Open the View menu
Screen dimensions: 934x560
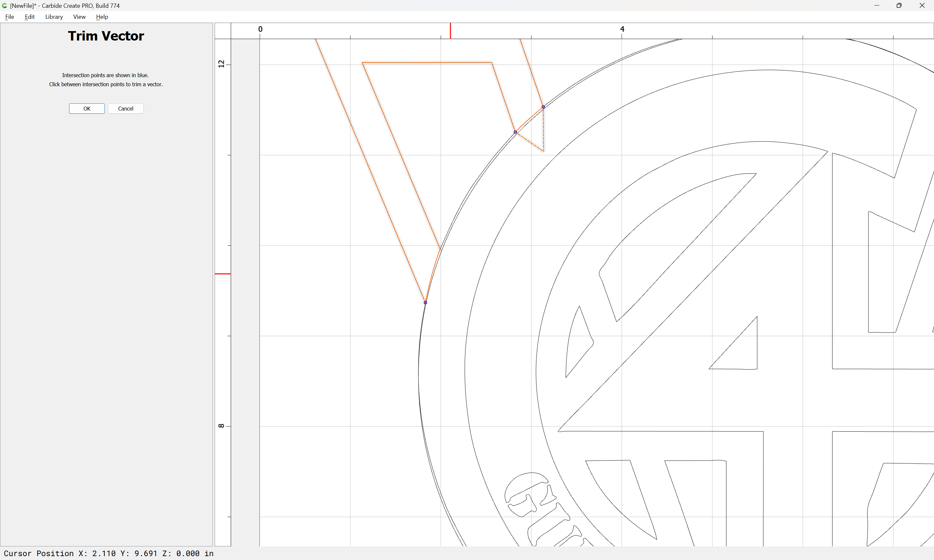coord(79,17)
